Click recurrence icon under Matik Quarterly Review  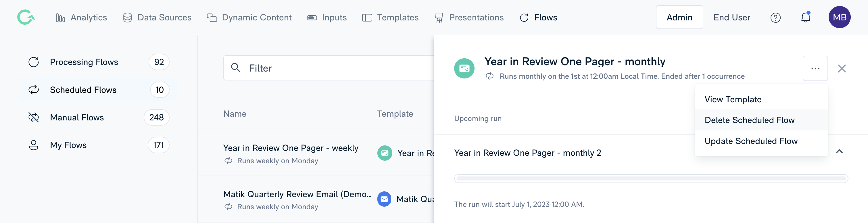click(x=228, y=207)
